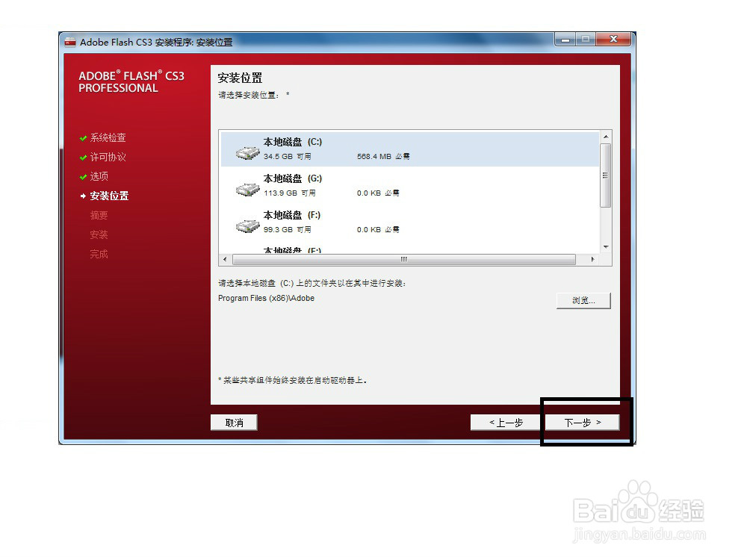747x560 pixels.
Task: Click the vertical scrollbar thumb of drive list
Action: pyautogui.click(x=606, y=175)
